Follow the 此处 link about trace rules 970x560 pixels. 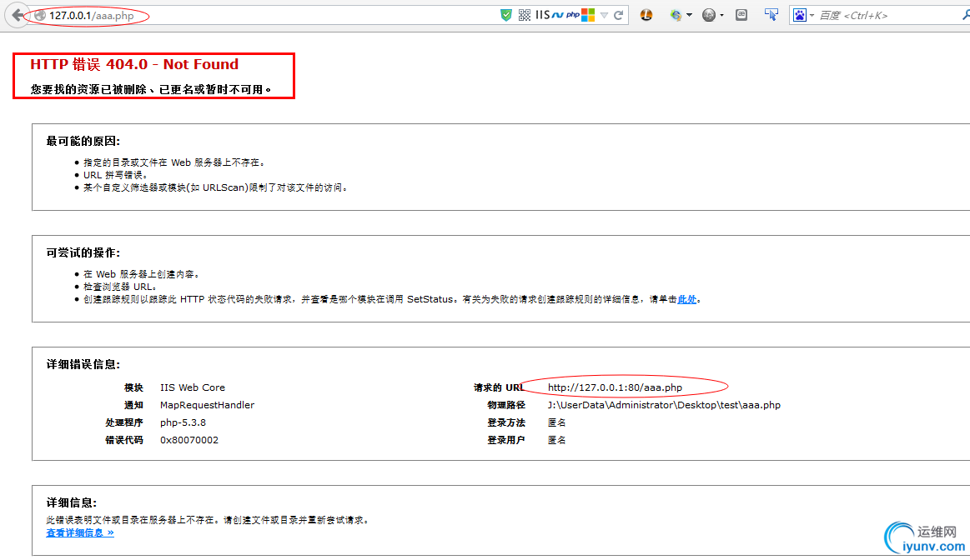coord(686,299)
